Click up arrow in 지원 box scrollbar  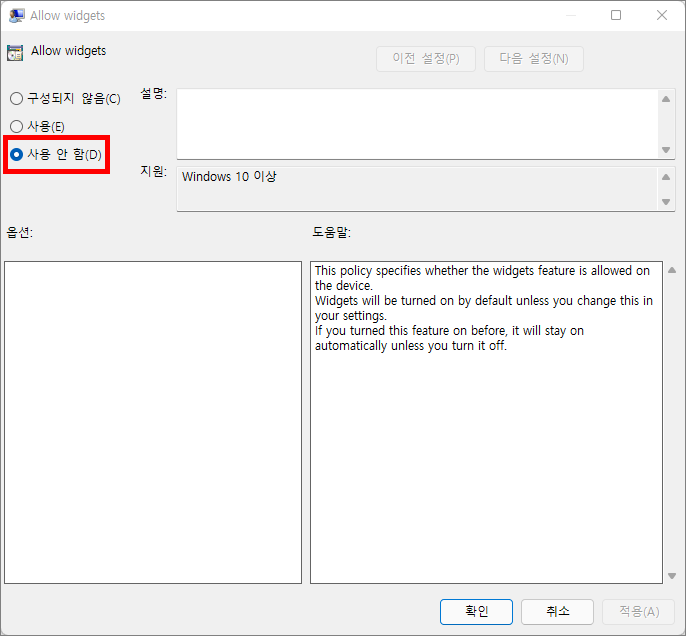coord(666,177)
